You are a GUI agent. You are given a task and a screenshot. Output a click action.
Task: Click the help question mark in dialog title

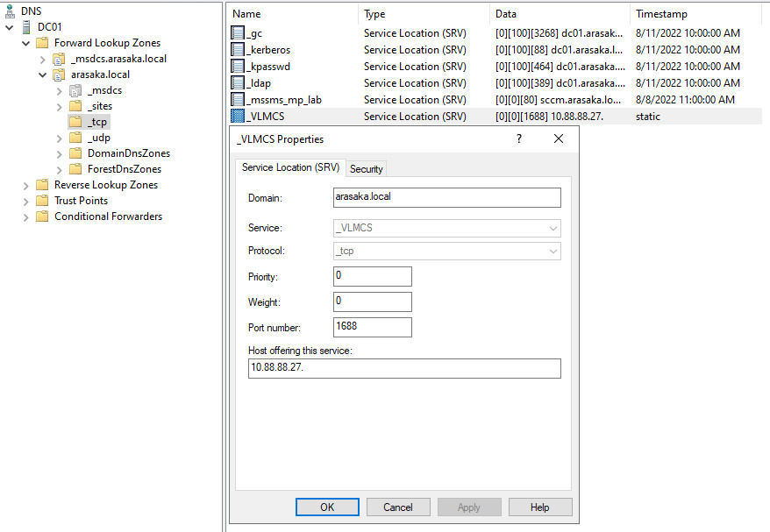pyautogui.click(x=519, y=139)
